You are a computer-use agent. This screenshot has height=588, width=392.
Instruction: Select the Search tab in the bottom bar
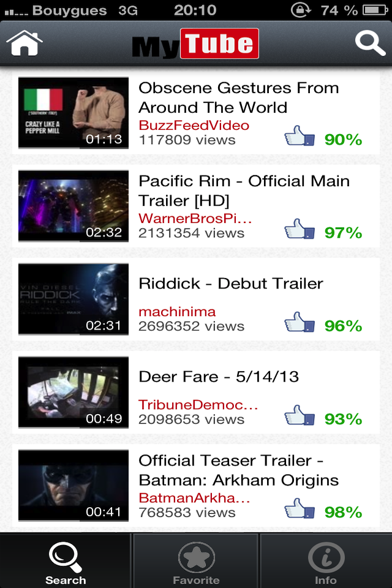(x=66, y=562)
